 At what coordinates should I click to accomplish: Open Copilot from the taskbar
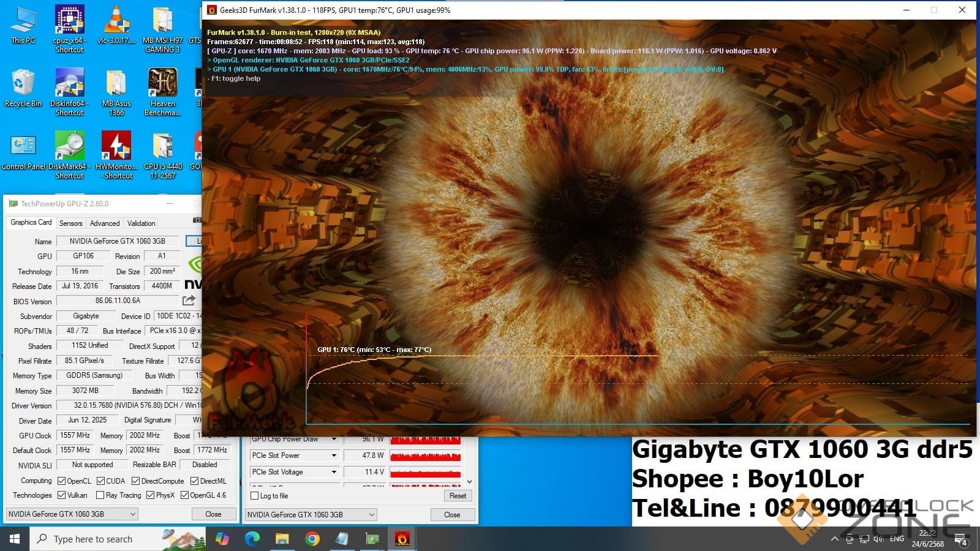[222, 539]
